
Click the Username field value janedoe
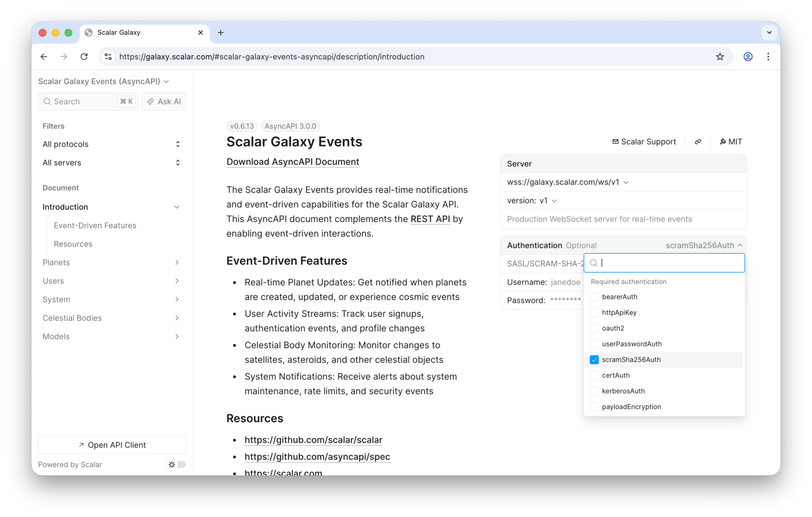[566, 282]
